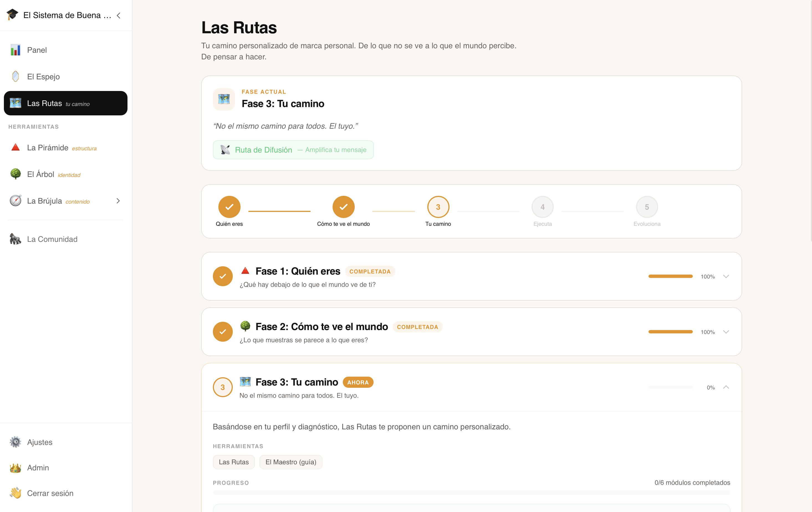812x512 pixels.
Task: Select stepper step 2 Cómo te ve el mundo
Action: (x=343, y=207)
